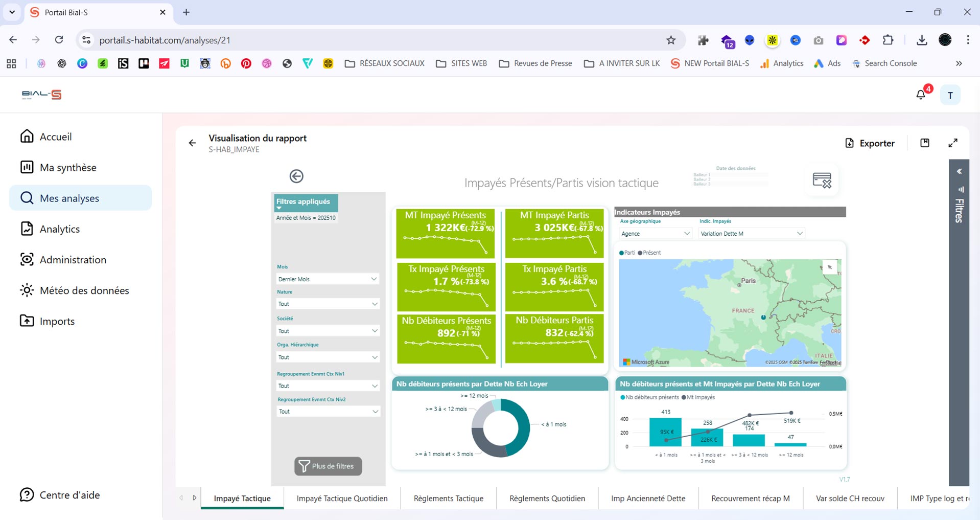Toggle the Filtres appliqués collapse arrow
The width and height of the screenshot is (980, 520).
click(x=279, y=208)
